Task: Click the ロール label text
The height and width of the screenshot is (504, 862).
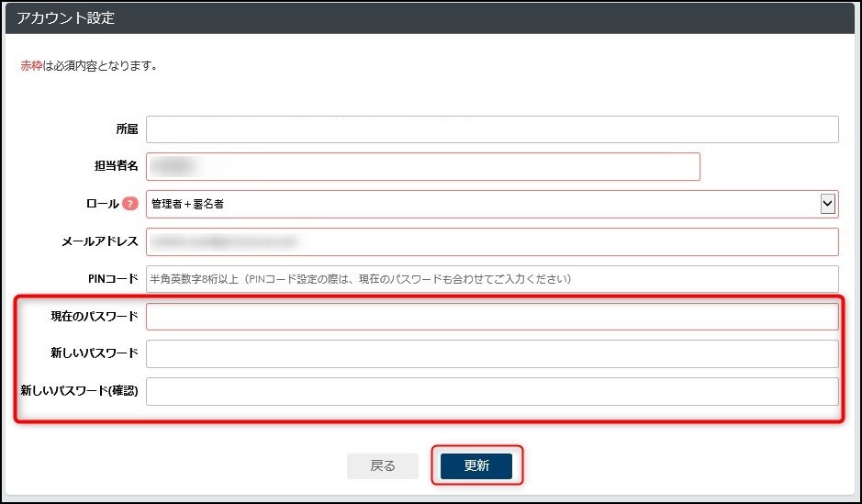Action: click(101, 204)
